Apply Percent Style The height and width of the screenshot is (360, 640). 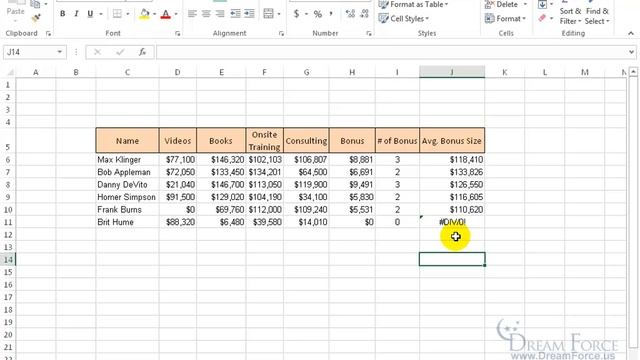[318, 14]
